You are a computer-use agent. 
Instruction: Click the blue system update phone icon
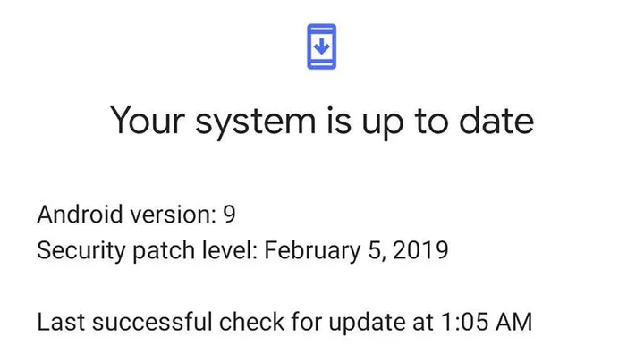322,47
